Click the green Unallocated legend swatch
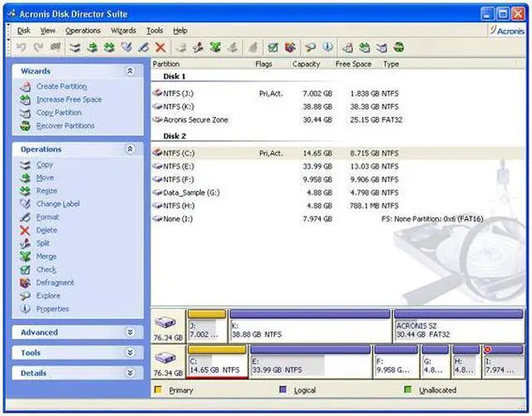 408,389
